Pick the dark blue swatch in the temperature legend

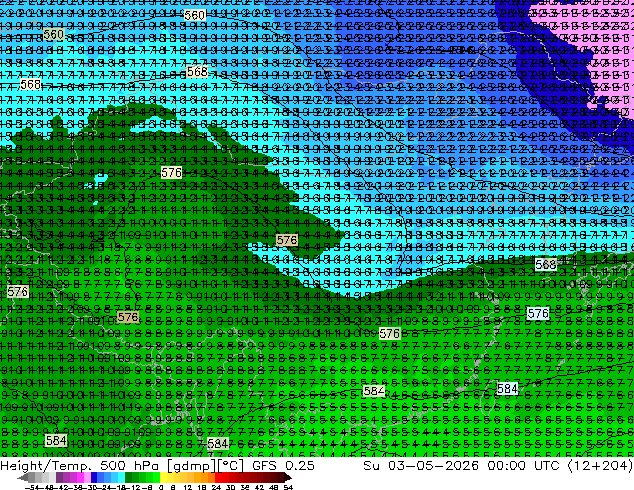[94, 478]
